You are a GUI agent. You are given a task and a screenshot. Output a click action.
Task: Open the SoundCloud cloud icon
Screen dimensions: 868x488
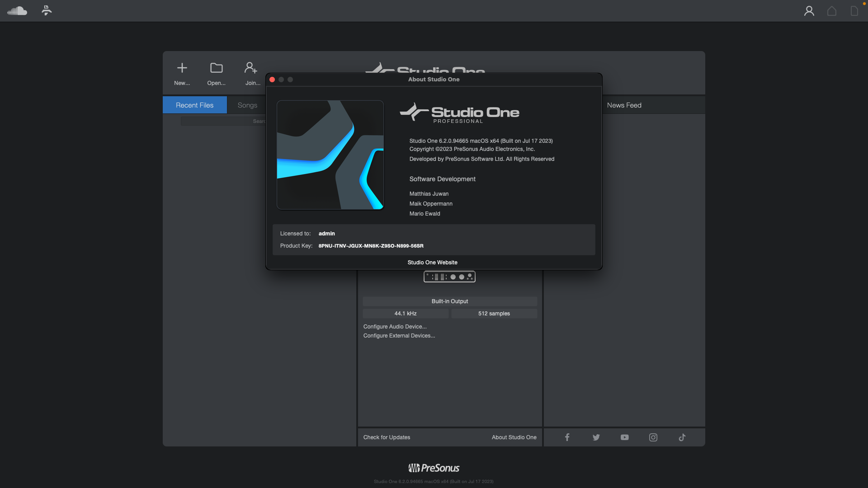click(x=17, y=11)
